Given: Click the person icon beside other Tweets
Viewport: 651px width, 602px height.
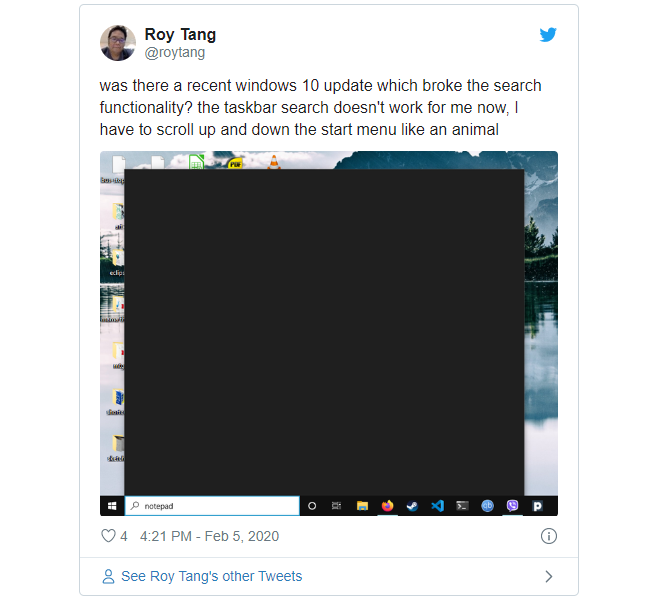Looking at the screenshot, I should [x=108, y=576].
